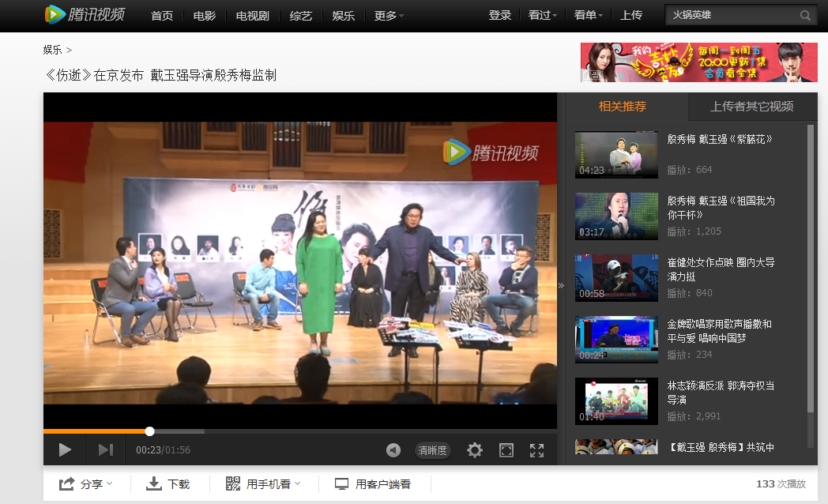The width and height of the screenshot is (828, 504).
Task: Switch to the 上传者其它视频 tab
Action: point(754,107)
